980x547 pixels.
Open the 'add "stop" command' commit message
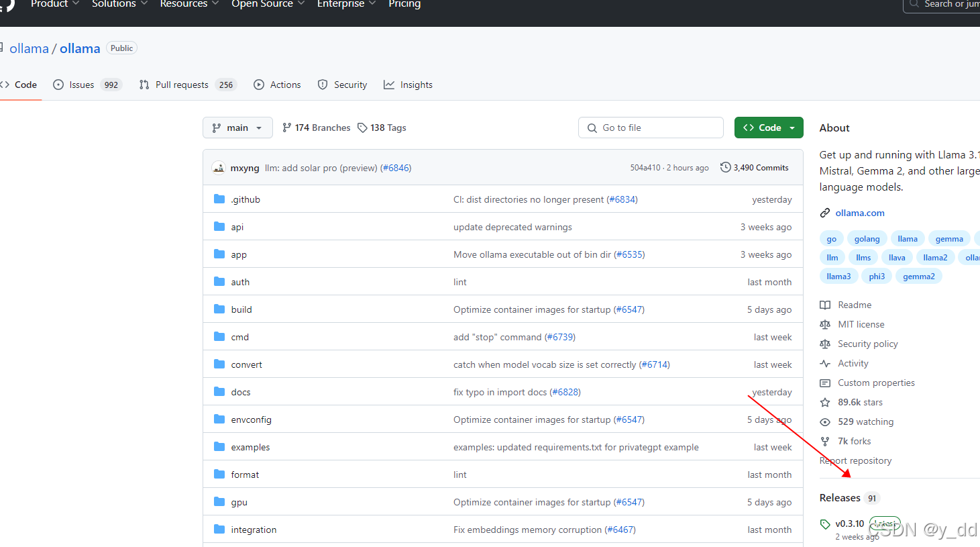pyautogui.click(x=497, y=337)
